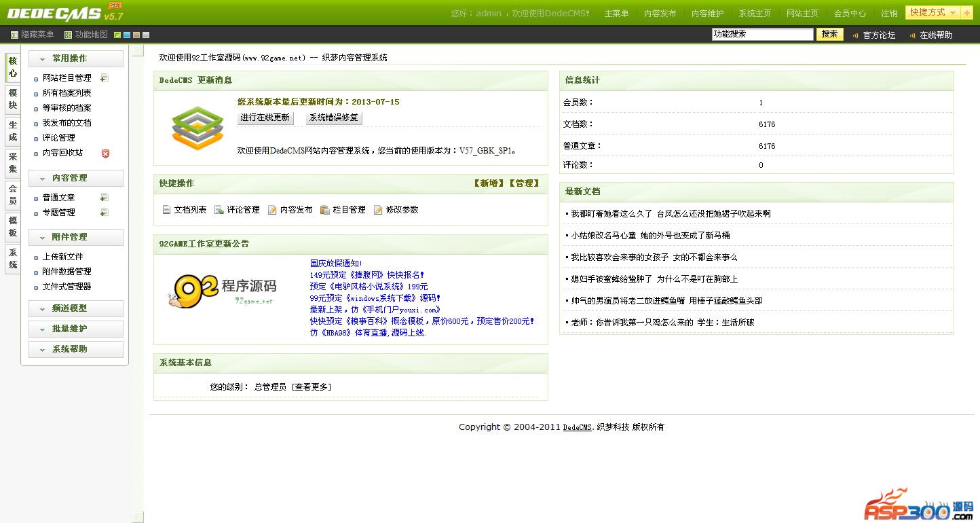This screenshot has height=523, width=980.
Task: Switch to the blue skin color swatch
Action: click(127, 35)
